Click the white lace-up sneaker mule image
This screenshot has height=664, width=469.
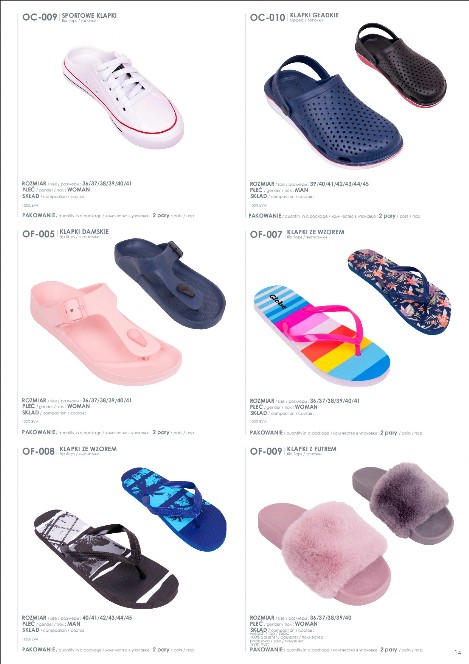coord(123,97)
